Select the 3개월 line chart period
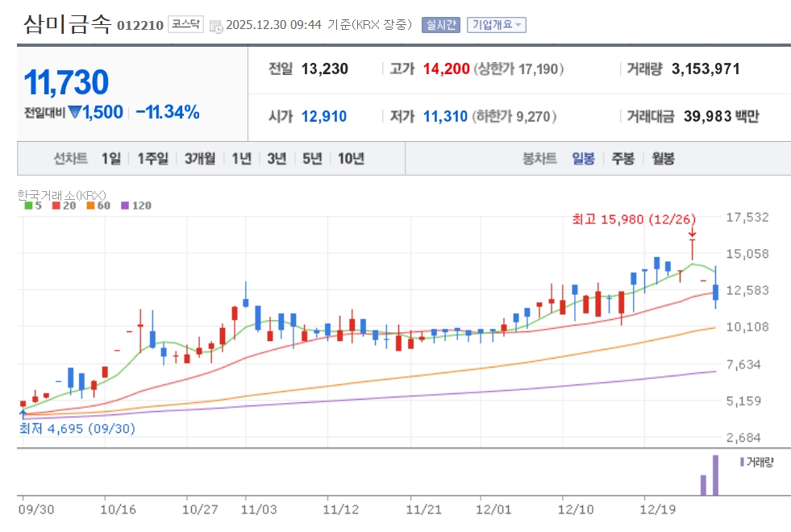 (x=199, y=159)
